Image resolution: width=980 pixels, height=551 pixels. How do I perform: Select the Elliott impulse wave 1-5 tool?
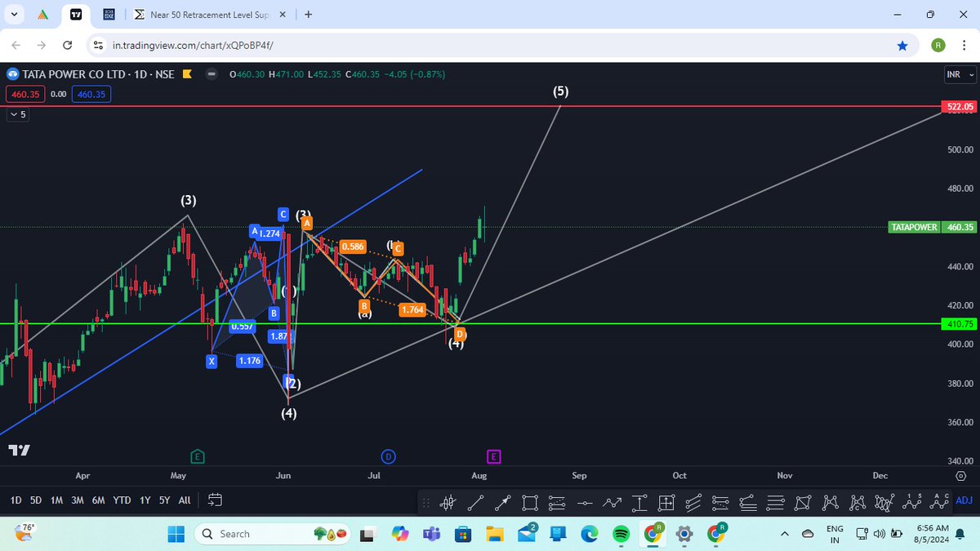[x=911, y=502]
